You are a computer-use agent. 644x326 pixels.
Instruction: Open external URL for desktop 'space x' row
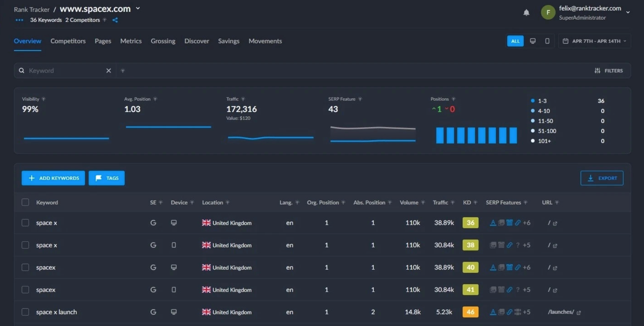[555, 224]
